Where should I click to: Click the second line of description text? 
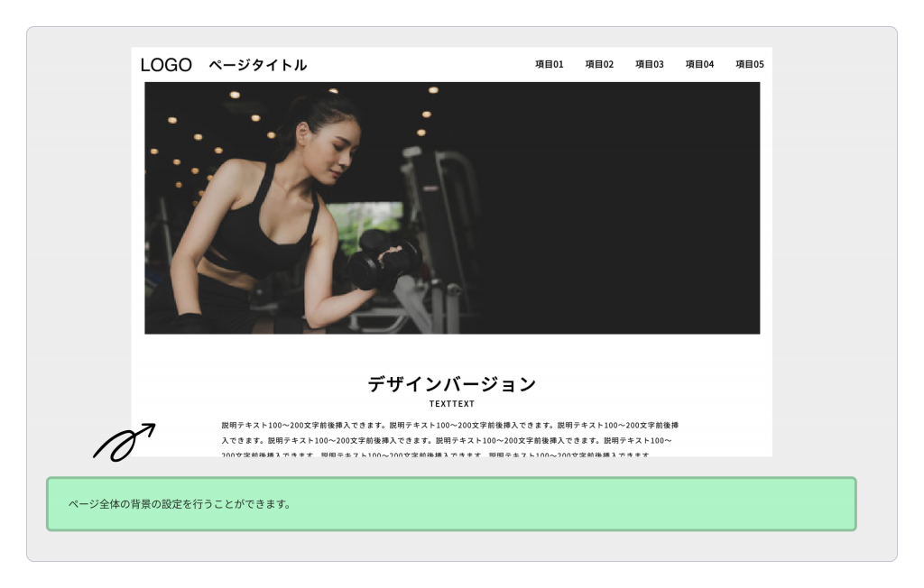pyautogui.click(x=447, y=441)
